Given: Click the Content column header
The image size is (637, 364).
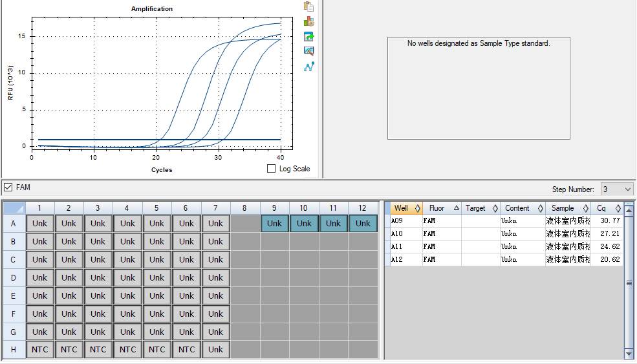Looking at the screenshot, I should point(523,208).
